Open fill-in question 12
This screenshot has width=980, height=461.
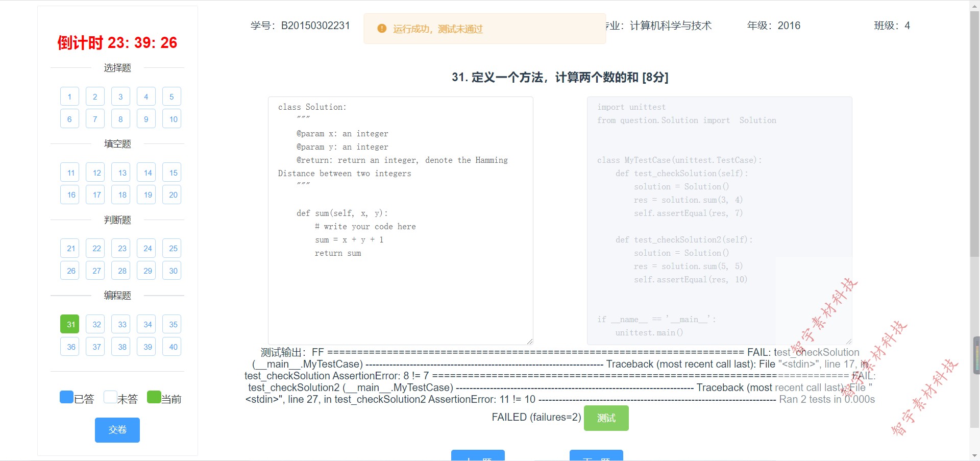[95, 173]
